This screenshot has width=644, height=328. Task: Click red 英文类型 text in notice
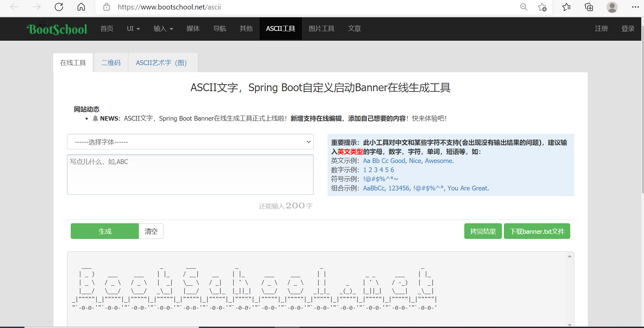click(x=350, y=151)
